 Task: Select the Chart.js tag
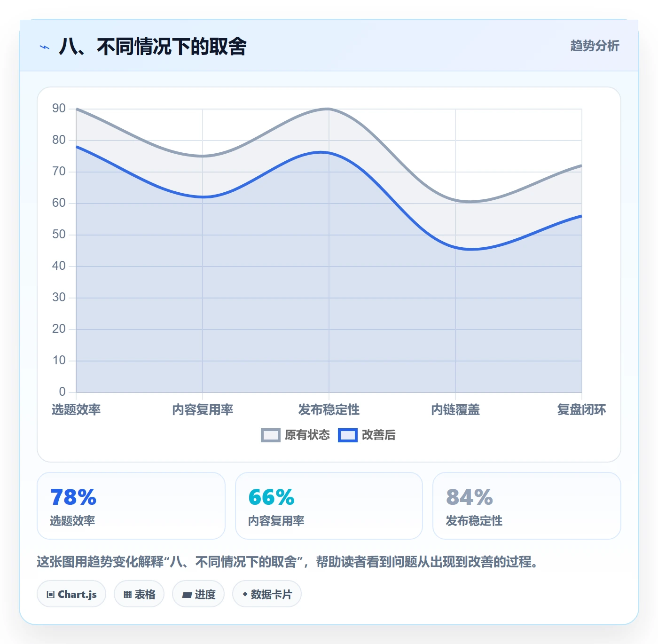71,594
